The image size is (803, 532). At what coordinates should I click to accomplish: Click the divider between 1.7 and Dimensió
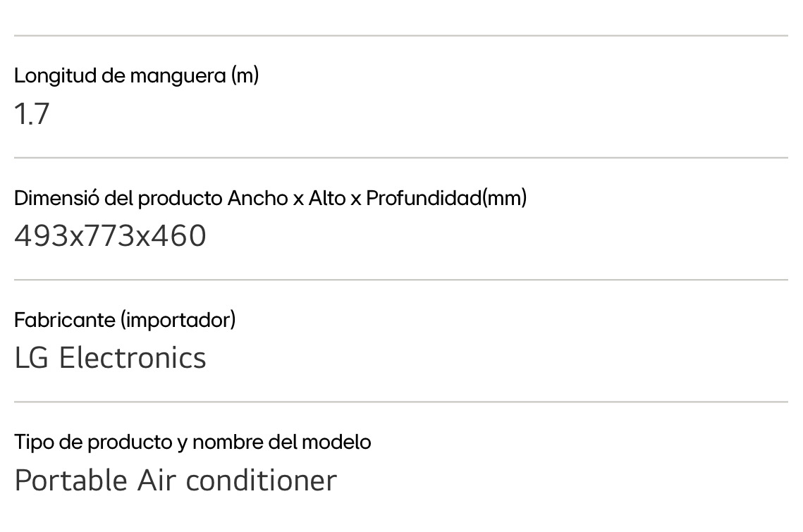[x=400, y=158]
